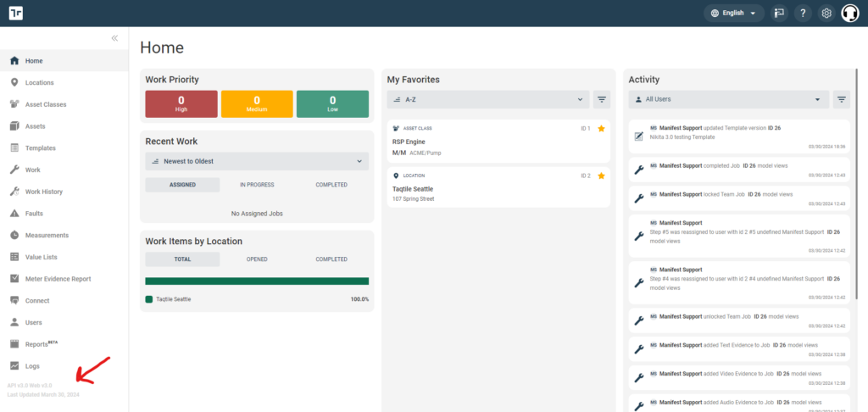The height and width of the screenshot is (412, 868).
Task: Click the Locations pin icon
Action: click(x=14, y=82)
